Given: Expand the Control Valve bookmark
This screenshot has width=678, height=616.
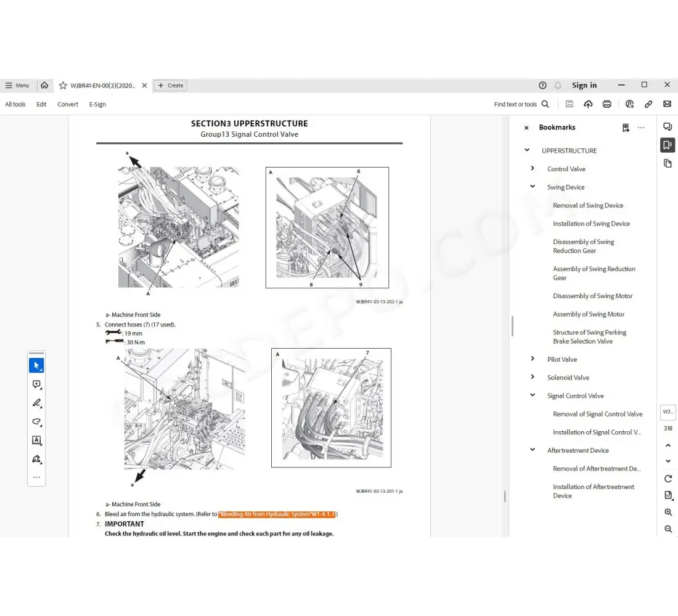Looking at the screenshot, I should (x=533, y=168).
